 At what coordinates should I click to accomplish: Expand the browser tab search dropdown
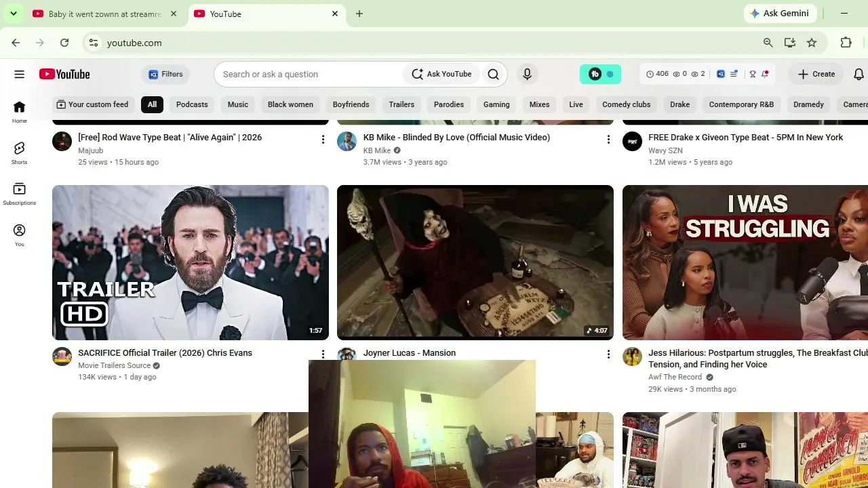(14, 14)
